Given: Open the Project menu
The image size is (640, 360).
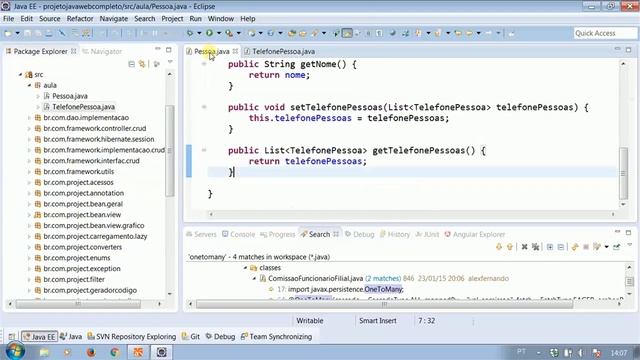Looking at the screenshot, I should point(172,19).
